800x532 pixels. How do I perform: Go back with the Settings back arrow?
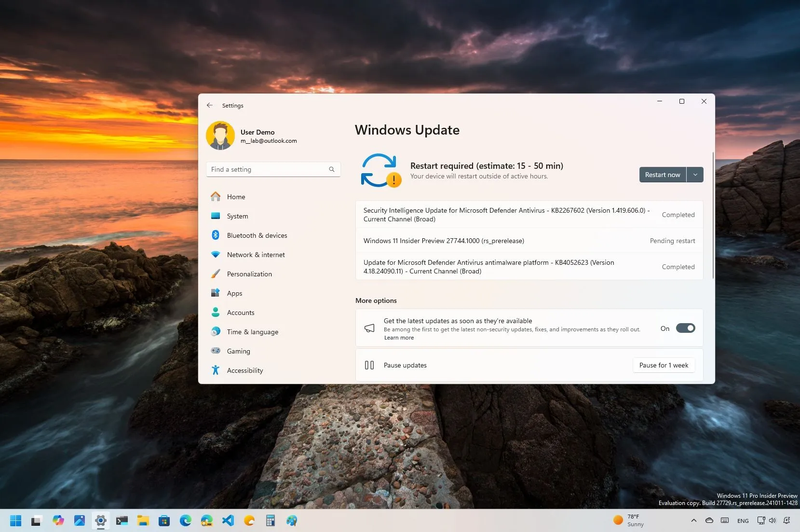pyautogui.click(x=210, y=105)
